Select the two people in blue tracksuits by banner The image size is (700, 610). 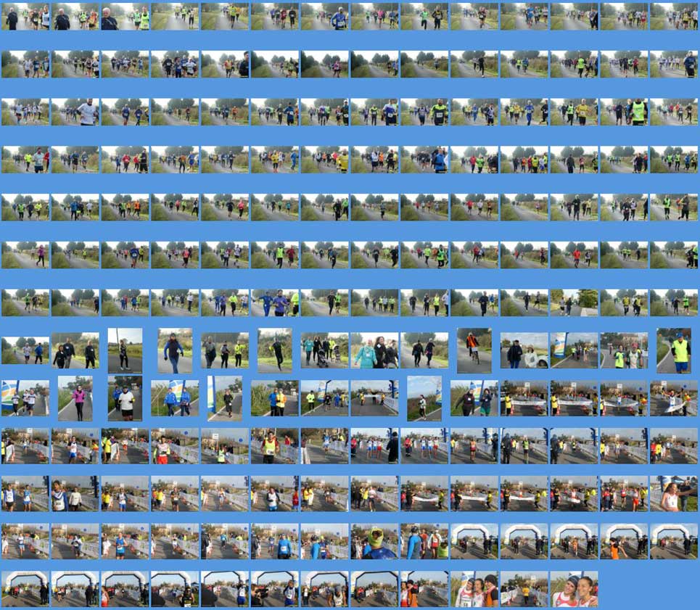click(175, 398)
